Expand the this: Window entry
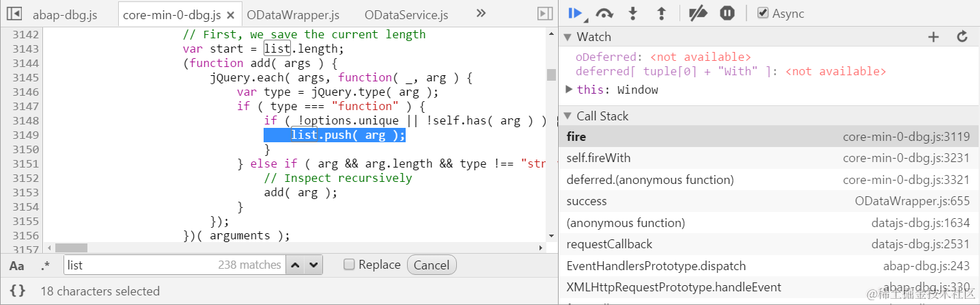 [x=570, y=90]
